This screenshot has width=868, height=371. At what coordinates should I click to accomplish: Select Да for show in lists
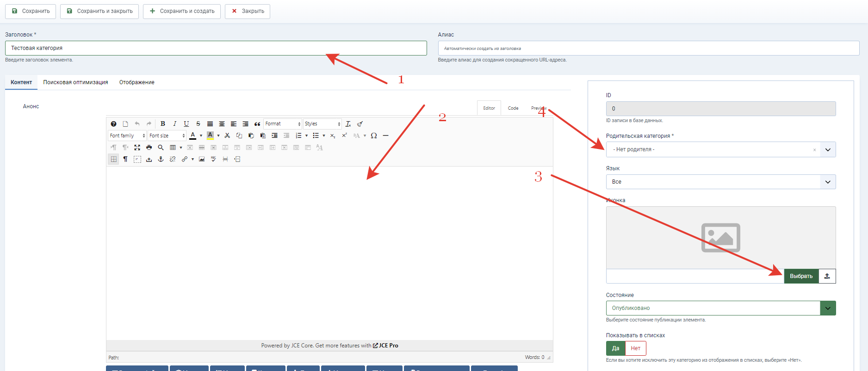coord(616,348)
